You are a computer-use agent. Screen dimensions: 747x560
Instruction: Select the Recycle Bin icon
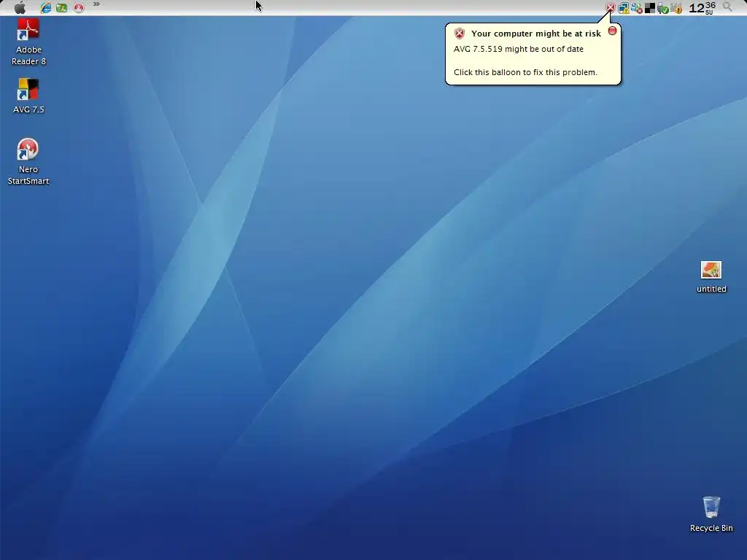pos(711,514)
